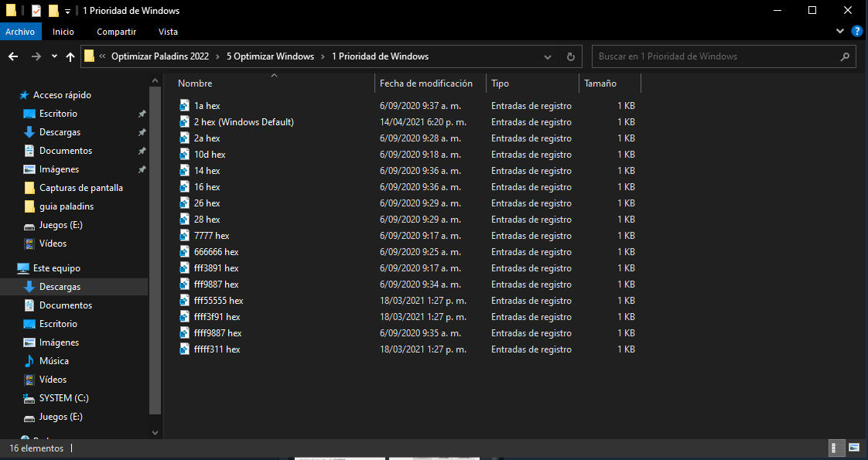Image resolution: width=868 pixels, height=460 pixels.
Task: Select the 16 hex file icon
Action: [x=184, y=187]
